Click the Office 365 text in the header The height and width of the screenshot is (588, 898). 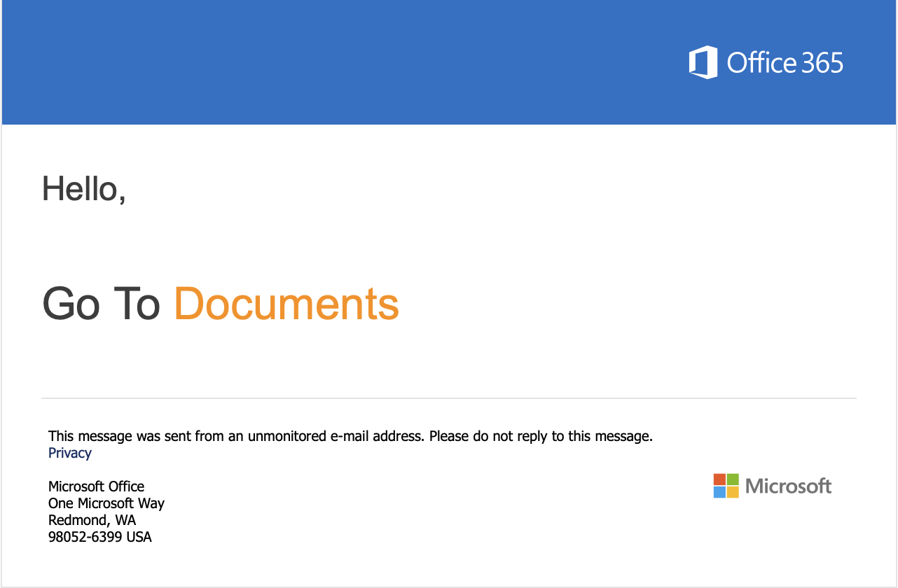[786, 62]
